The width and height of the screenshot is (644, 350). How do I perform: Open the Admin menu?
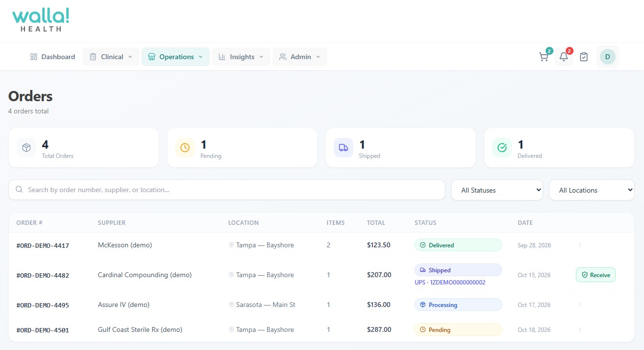tap(300, 57)
